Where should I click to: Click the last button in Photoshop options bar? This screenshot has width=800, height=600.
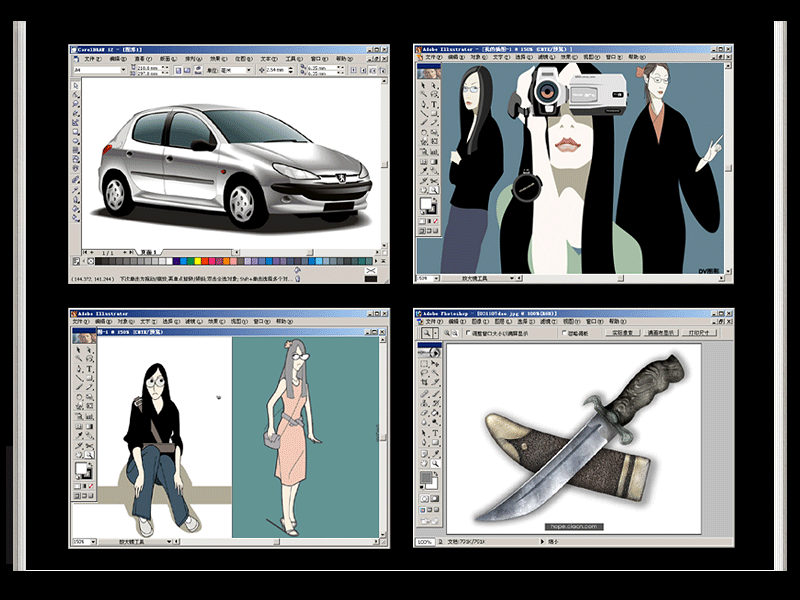701,333
